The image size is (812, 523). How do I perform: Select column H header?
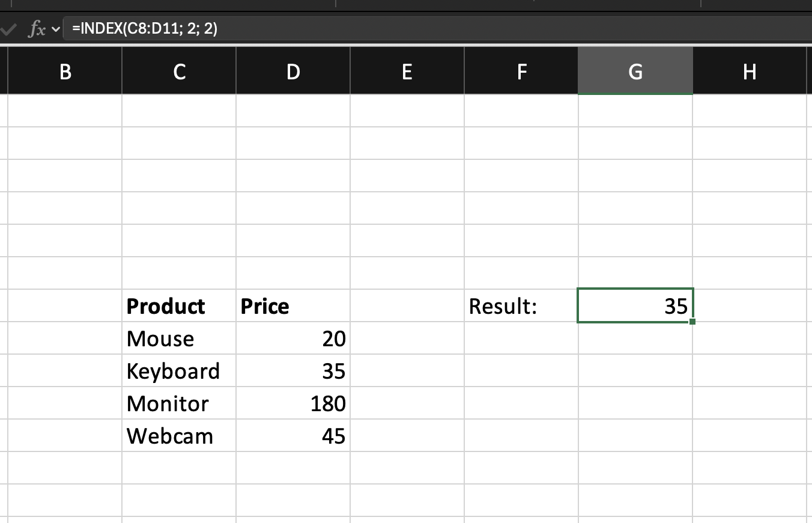pos(749,72)
